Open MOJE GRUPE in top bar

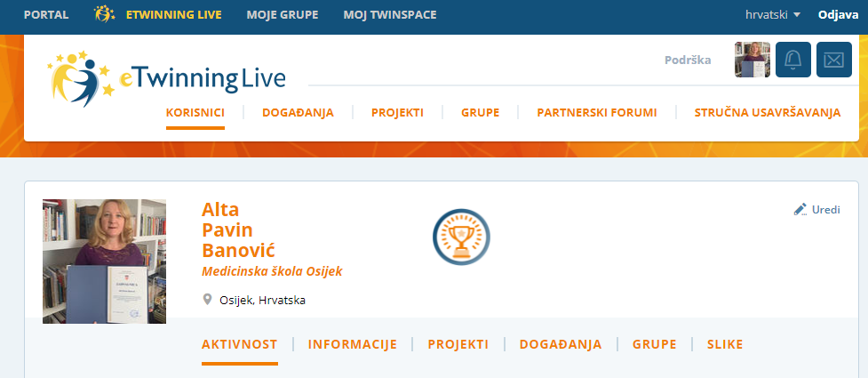pyautogui.click(x=283, y=15)
